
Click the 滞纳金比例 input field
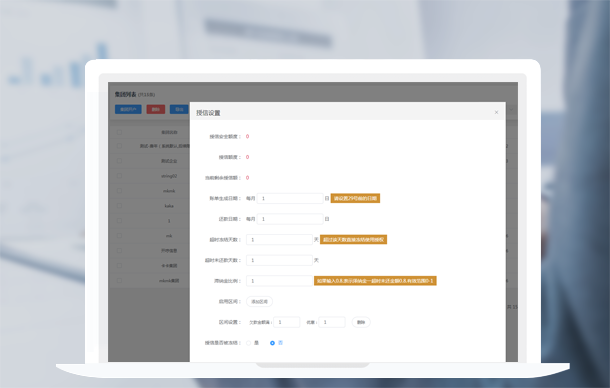click(x=279, y=281)
